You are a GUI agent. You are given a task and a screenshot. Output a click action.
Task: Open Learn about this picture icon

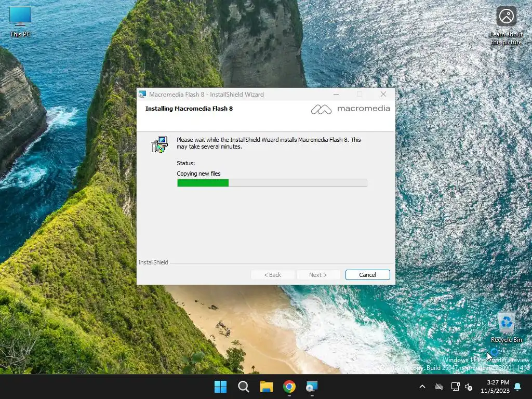click(506, 25)
